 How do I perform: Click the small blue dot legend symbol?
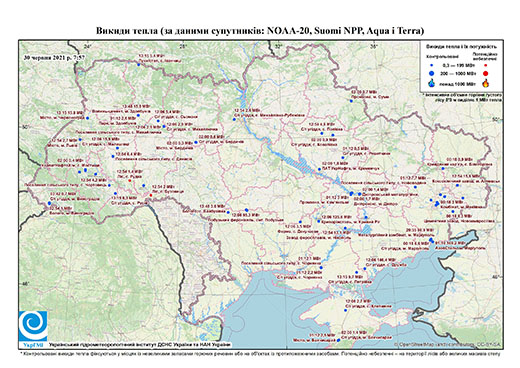[432, 66]
